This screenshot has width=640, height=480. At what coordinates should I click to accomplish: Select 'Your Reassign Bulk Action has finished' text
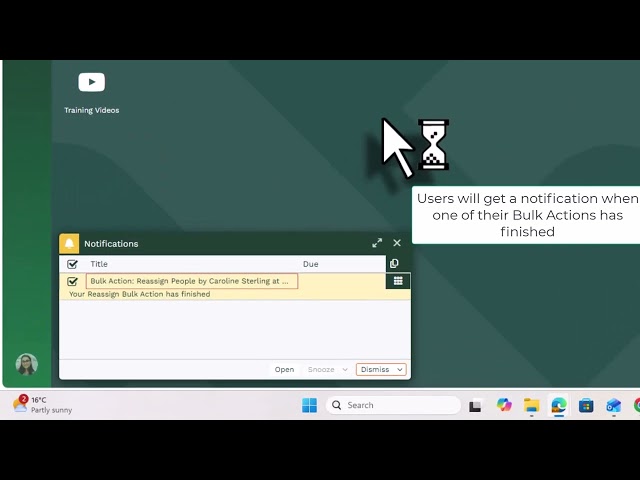click(x=140, y=294)
